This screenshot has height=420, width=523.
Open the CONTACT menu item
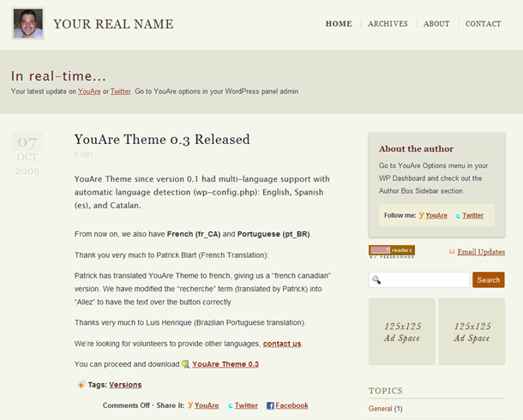pyautogui.click(x=483, y=24)
